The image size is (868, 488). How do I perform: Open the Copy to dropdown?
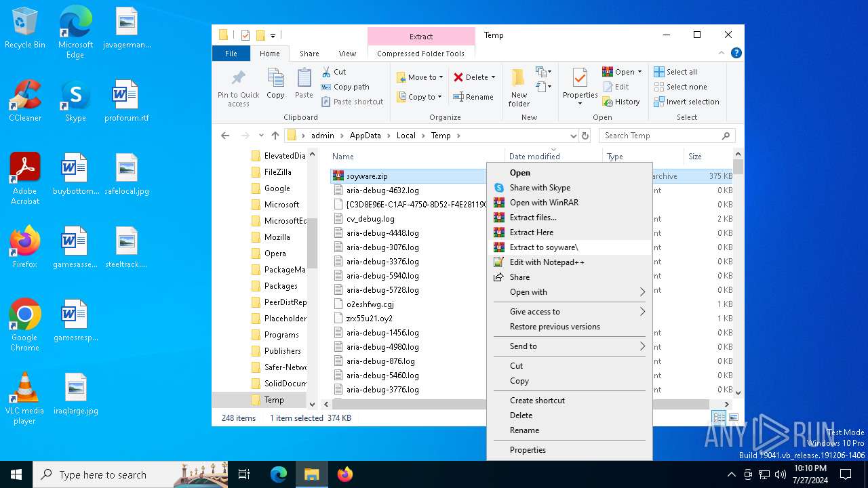[419, 97]
